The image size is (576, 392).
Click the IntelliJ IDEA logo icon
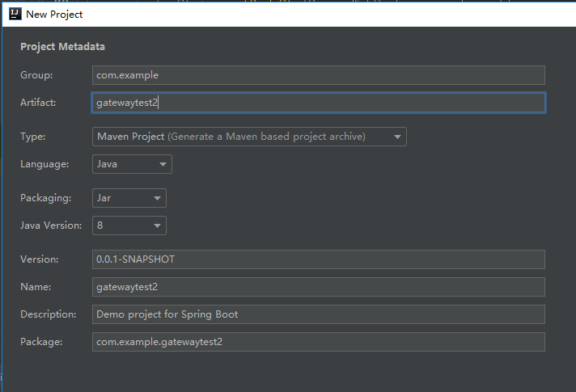pyautogui.click(x=14, y=14)
